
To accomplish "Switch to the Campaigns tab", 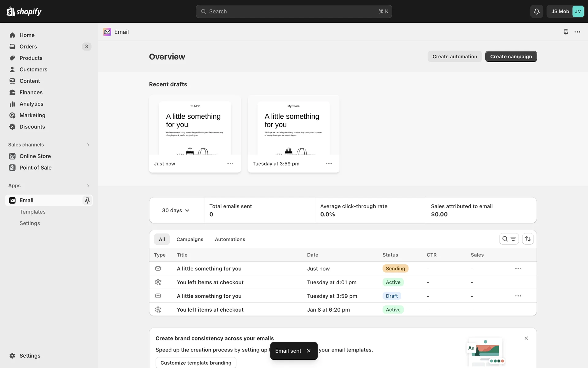I will 190,239.
